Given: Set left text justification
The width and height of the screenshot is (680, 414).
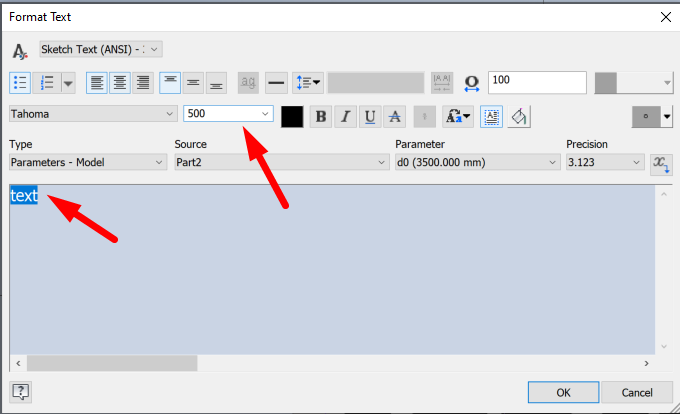Looking at the screenshot, I should 97,82.
